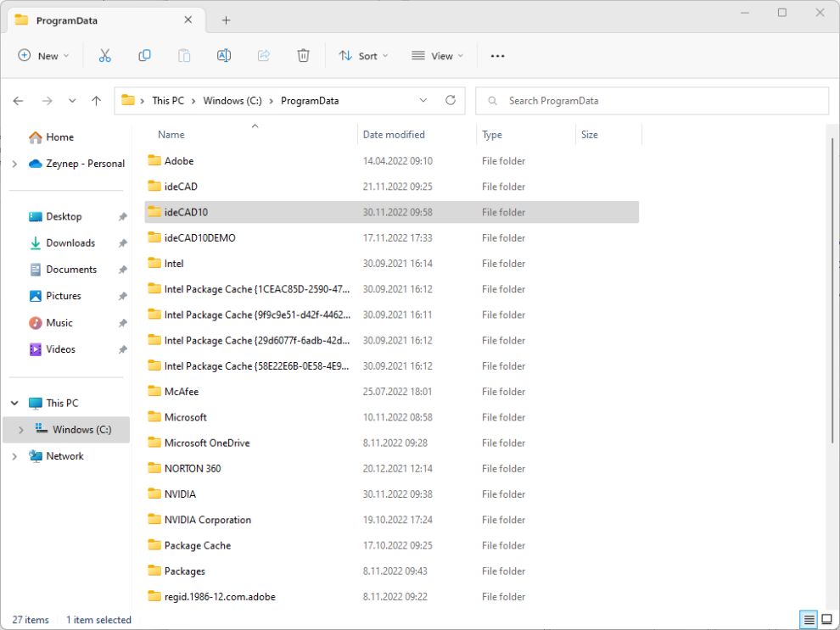Refresh the ProgramData folder view
This screenshot has width=840, height=630.
point(451,100)
